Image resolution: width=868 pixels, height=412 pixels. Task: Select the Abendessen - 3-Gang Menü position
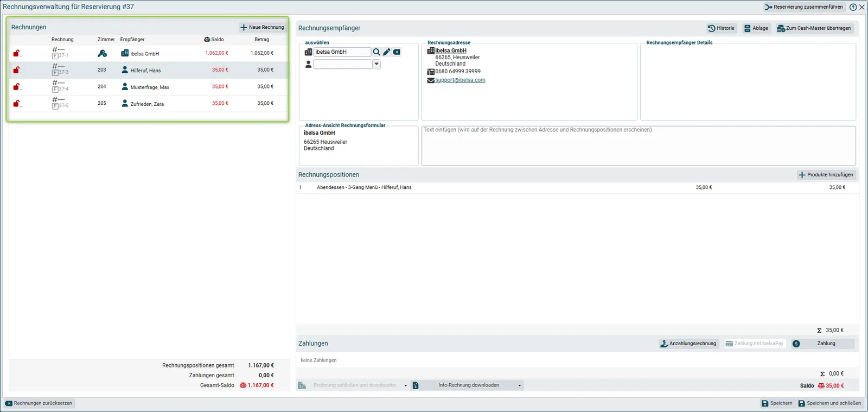coord(577,187)
